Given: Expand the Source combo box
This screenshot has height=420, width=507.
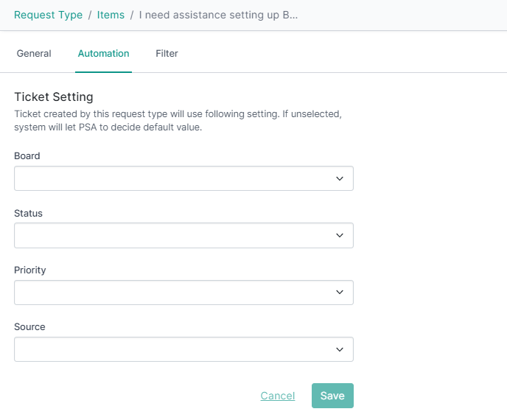Looking at the screenshot, I should point(183,349).
